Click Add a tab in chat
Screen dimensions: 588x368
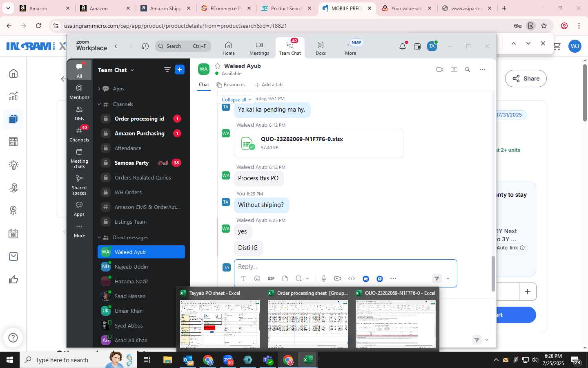click(x=269, y=85)
